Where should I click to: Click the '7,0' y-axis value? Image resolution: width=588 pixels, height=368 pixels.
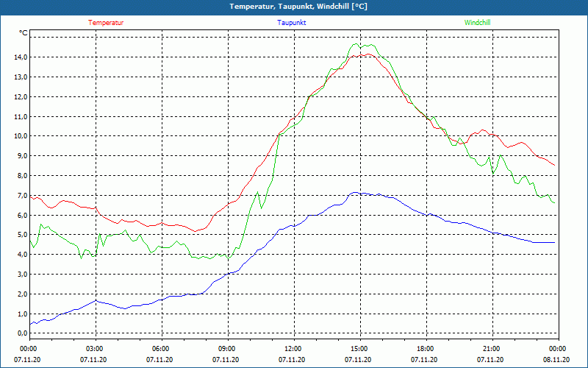[x=22, y=196]
